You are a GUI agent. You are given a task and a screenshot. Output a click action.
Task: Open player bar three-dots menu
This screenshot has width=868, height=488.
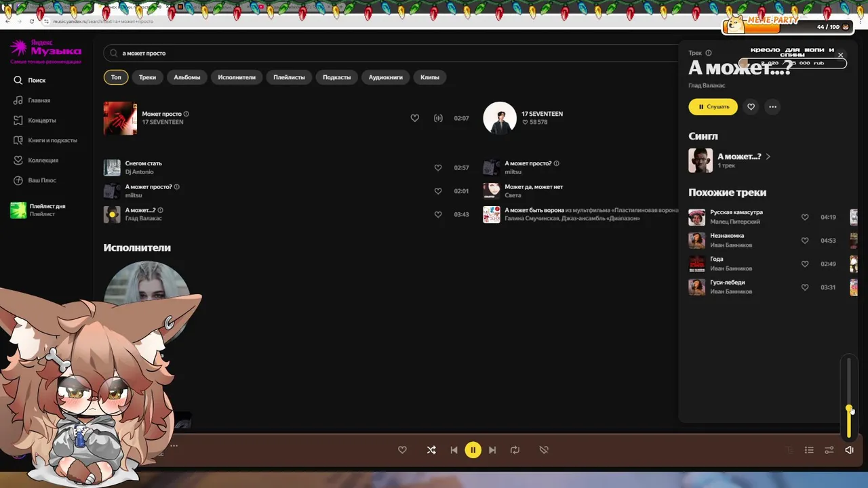174,446
